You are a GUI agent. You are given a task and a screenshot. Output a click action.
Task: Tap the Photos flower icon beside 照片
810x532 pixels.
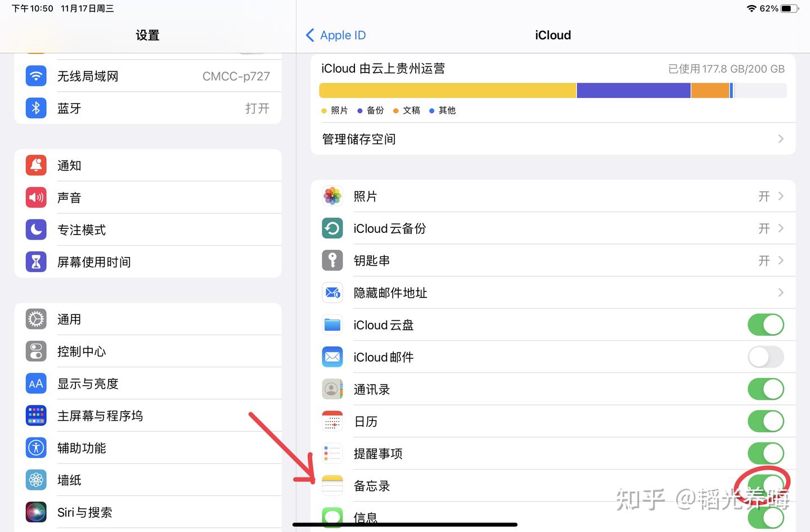(x=332, y=196)
